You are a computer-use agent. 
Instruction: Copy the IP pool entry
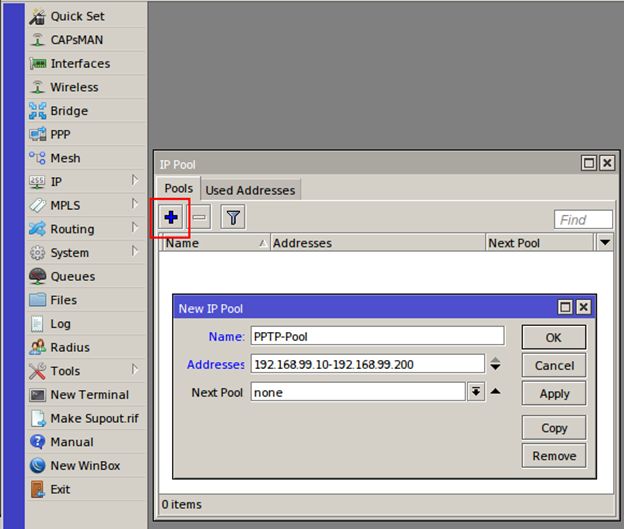coord(554,428)
